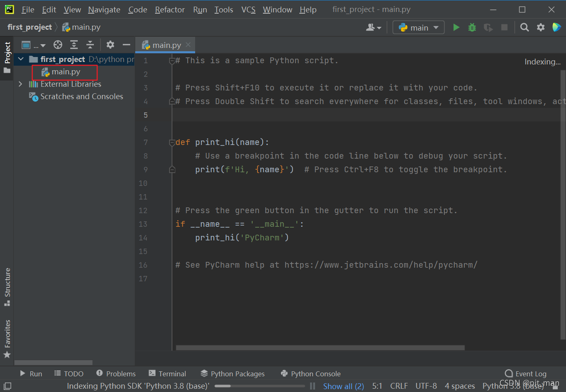566x392 pixels.
Task: Hide the project tool window minus icon
Action: (126, 45)
